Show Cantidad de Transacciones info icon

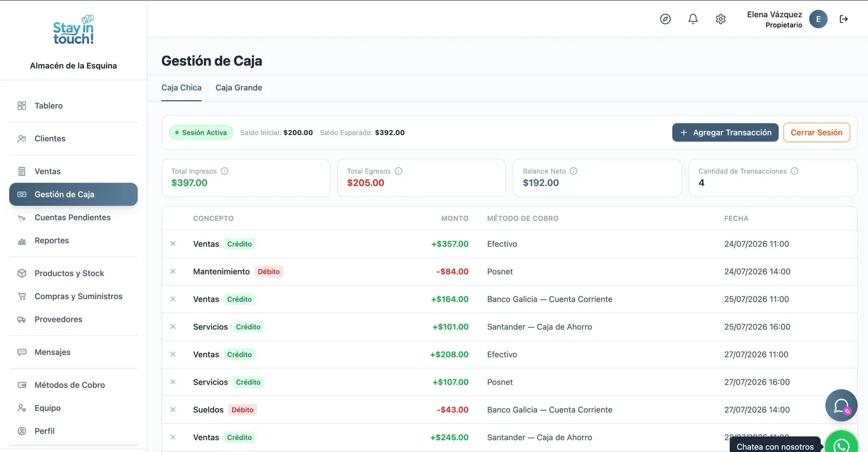point(794,171)
